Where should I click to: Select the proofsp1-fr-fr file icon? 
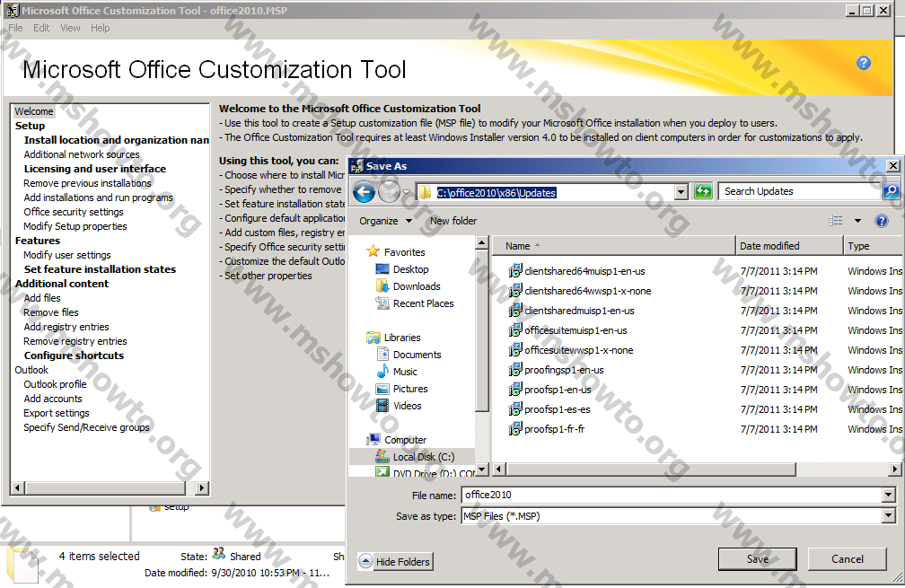(514, 429)
